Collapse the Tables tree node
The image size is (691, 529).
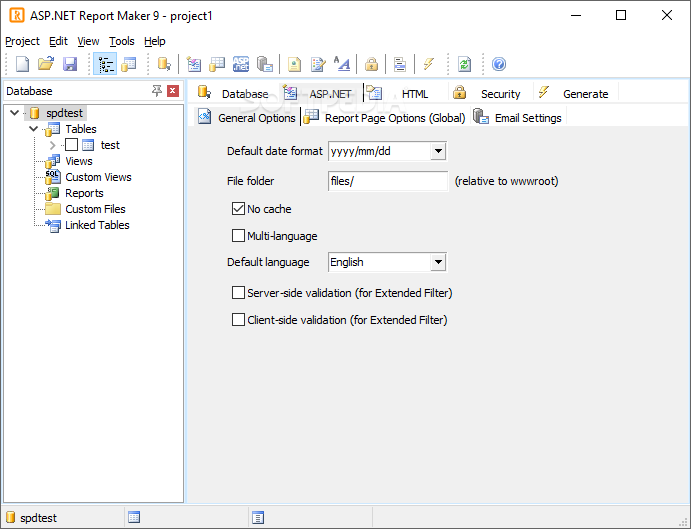click(x=33, y=129)
